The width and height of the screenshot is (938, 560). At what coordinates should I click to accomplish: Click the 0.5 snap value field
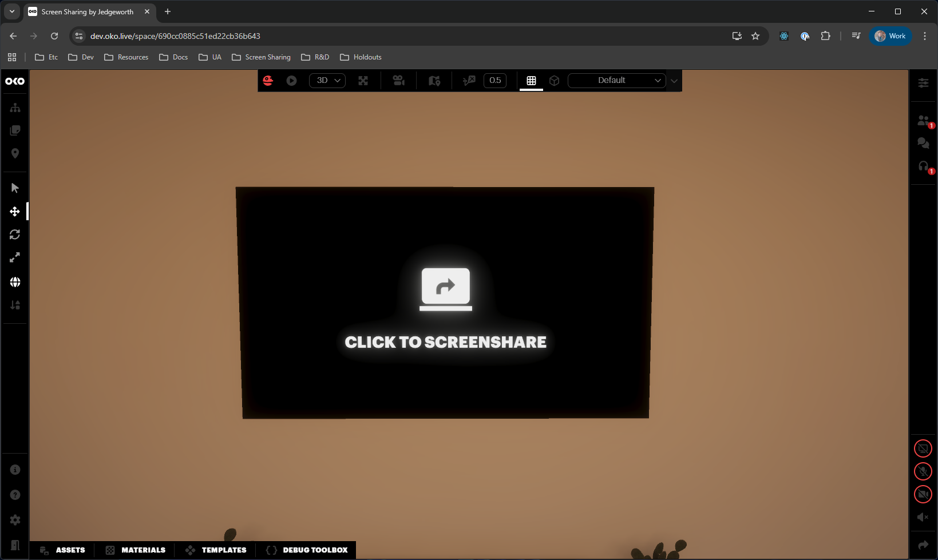(x=495, y=81)
